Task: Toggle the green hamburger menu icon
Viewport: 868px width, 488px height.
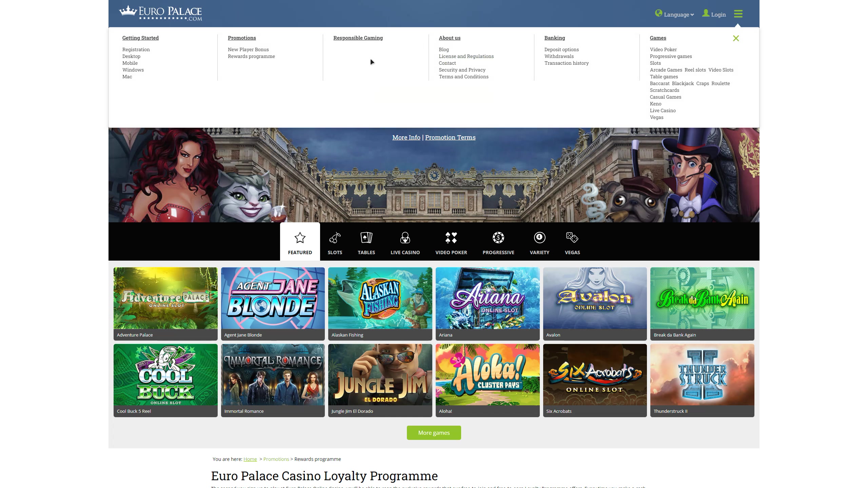Action: pos(738,14)
